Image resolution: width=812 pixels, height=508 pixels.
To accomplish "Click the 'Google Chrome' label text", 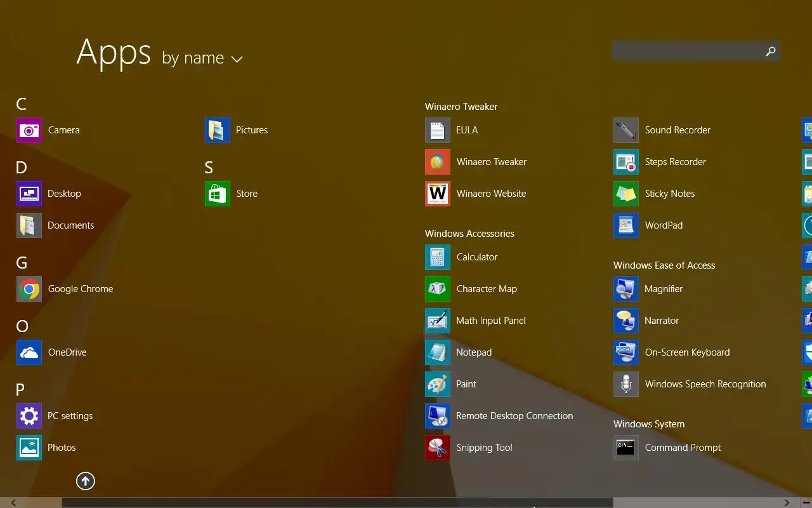I will coord(81,289).
